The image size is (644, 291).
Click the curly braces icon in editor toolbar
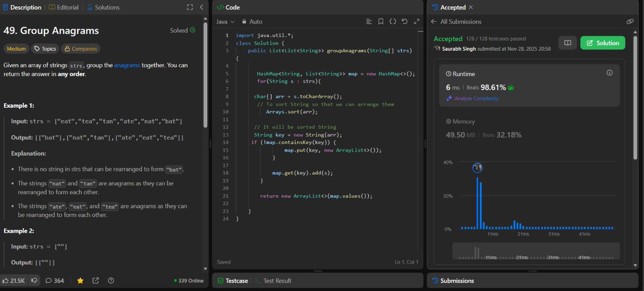click(393, 21)
